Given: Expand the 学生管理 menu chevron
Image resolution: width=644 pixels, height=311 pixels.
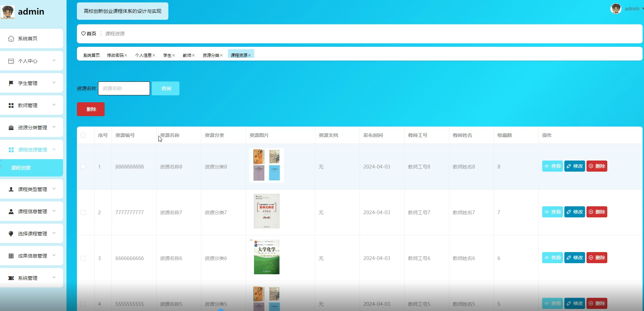Looking at the screenshot, I should pos(54,83).
